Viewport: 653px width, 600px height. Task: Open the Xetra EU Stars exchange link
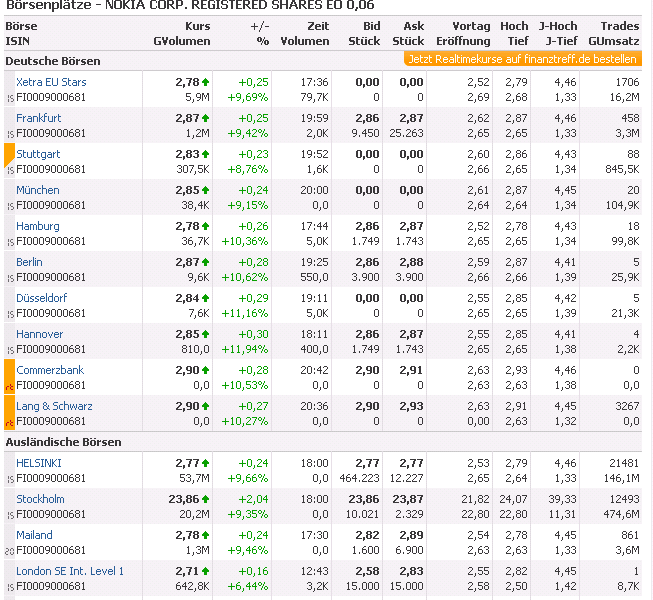[x=51, y=82]
